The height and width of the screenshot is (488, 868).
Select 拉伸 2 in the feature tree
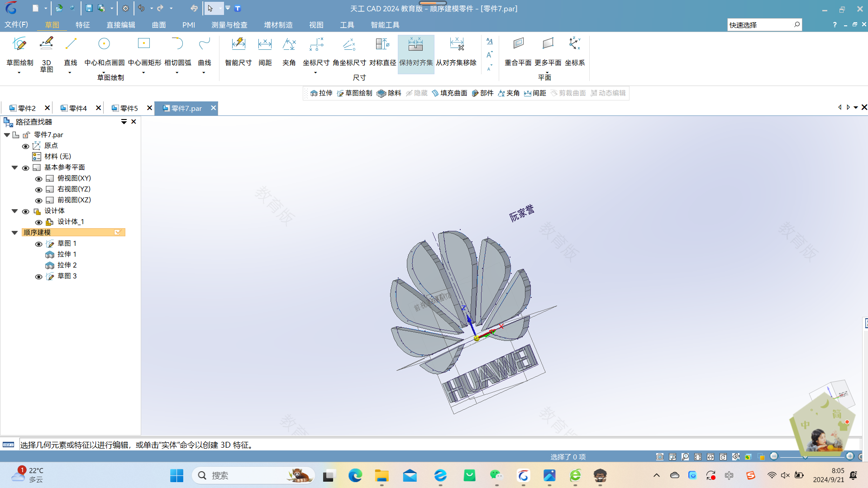[x=67, y=265]
